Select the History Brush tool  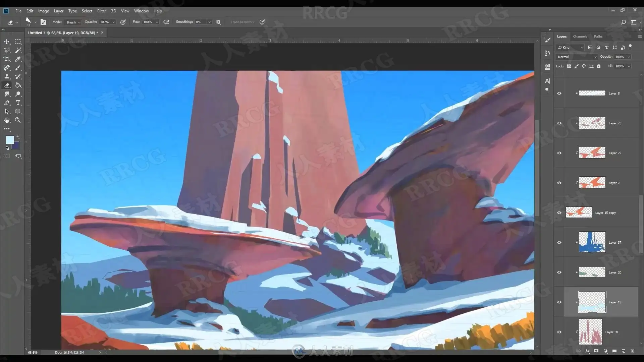click(18, 76)
